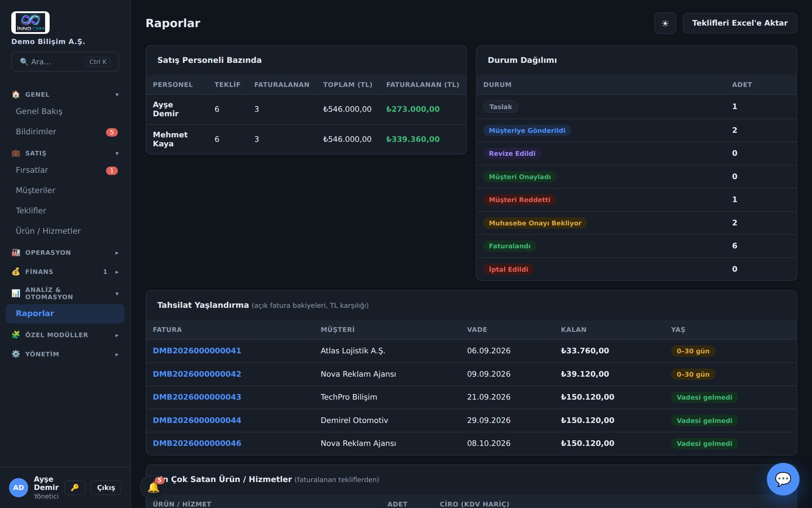Click the Faturalandı status badge
This screenshot has height=508, width=812.
tap(509, 246)
